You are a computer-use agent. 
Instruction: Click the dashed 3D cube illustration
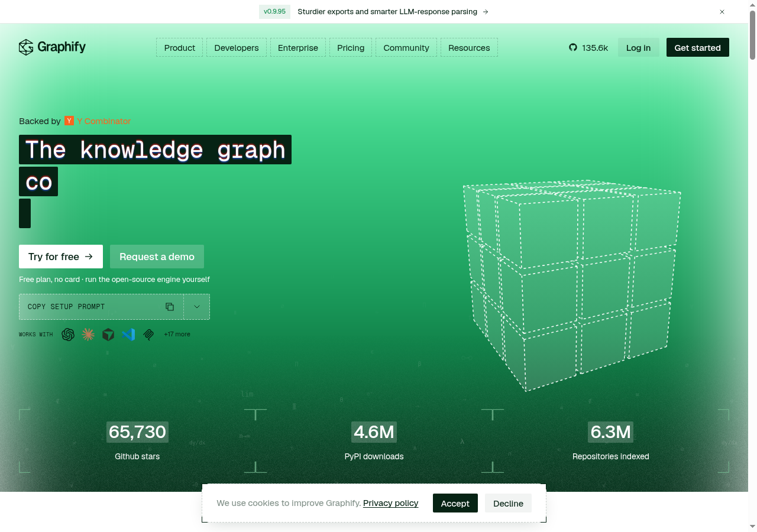point(571,285)
